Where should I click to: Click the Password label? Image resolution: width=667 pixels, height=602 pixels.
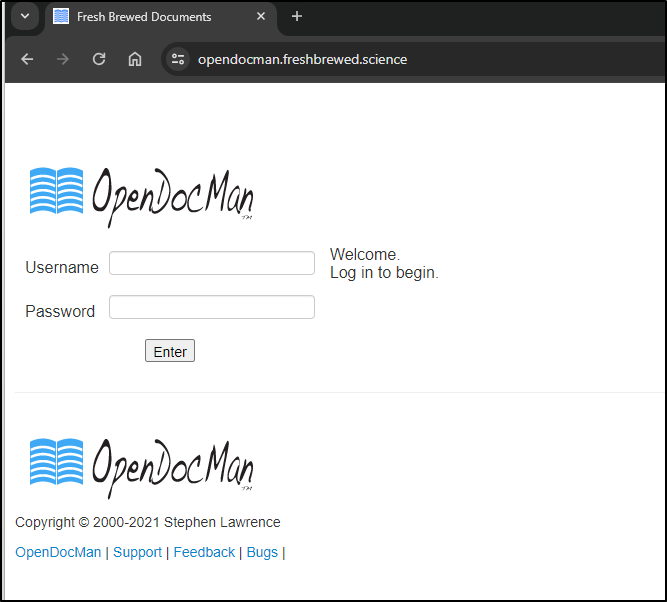point(60,311)
